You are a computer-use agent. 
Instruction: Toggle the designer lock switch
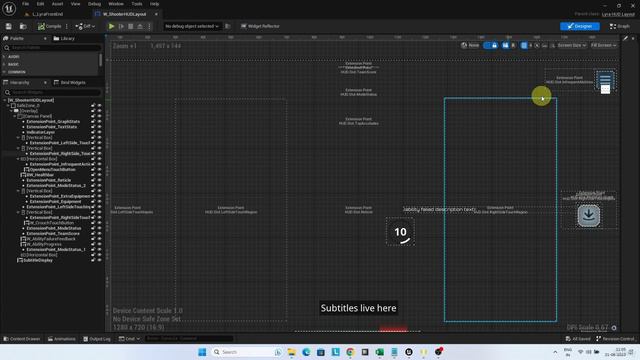490,45
